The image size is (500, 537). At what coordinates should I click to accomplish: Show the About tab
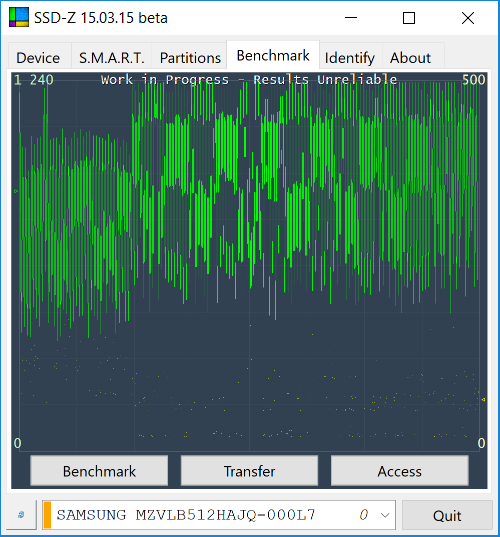point(410,58)
